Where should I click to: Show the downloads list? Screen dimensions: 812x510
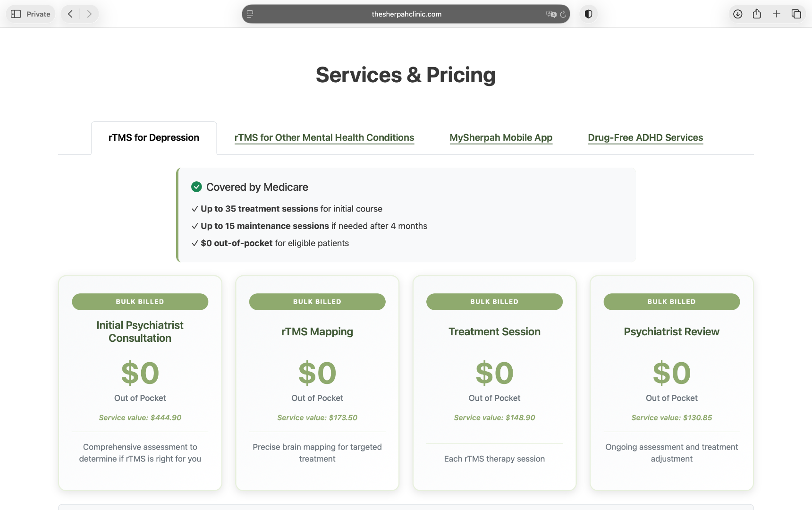(x=737, y=14)
